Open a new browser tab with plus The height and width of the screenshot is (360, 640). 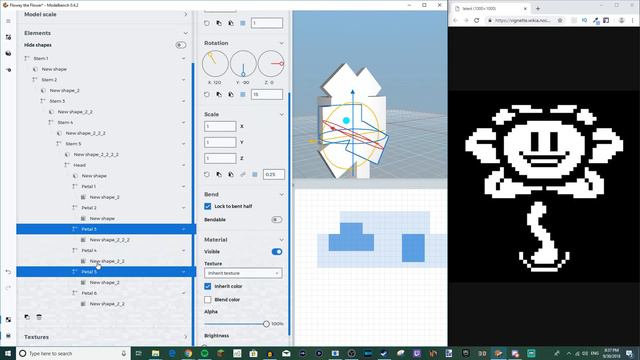(538, 8)
